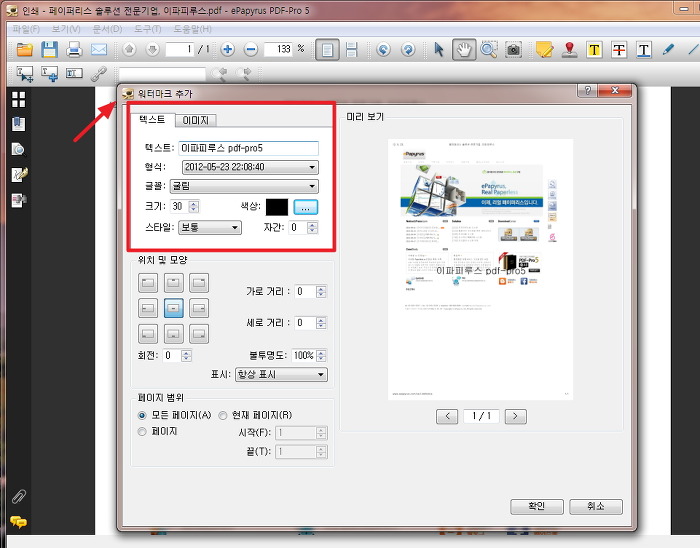Switch to the 이미지 tab
700x548 pixels.
click(195, 120)
